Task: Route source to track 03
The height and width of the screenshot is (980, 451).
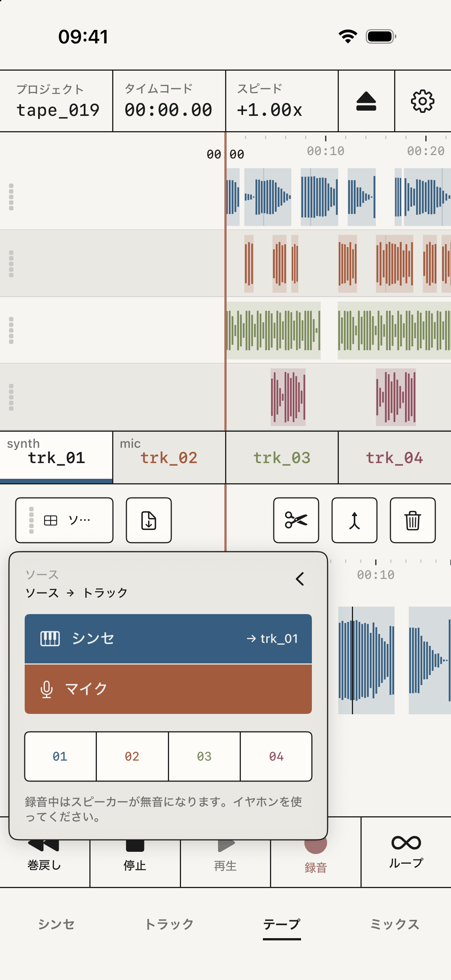Action: tap(205, 756)
